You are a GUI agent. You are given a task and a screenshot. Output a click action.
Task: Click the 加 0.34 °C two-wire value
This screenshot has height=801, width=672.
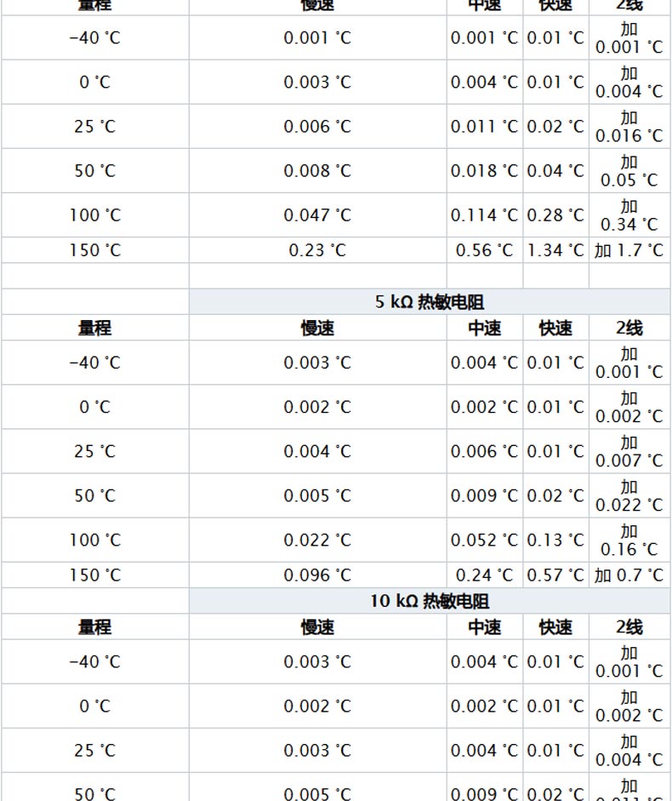629,215
